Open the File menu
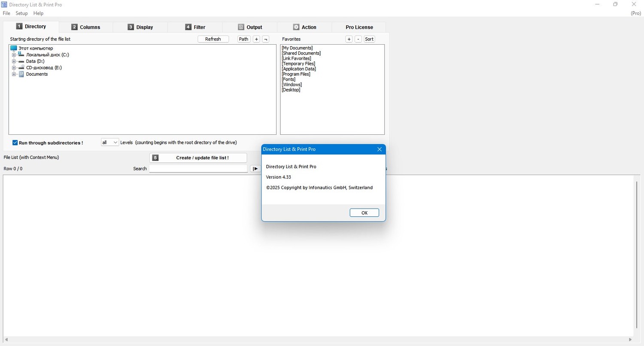The image size is (644, 346). 6,13
